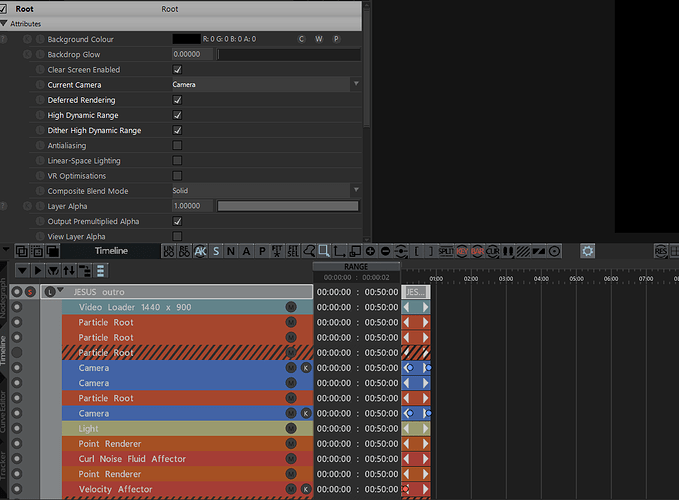Viewport: 679px width, 500px height.
Task: Click the RES button in toolbar
Action: [x=661, y=251]
